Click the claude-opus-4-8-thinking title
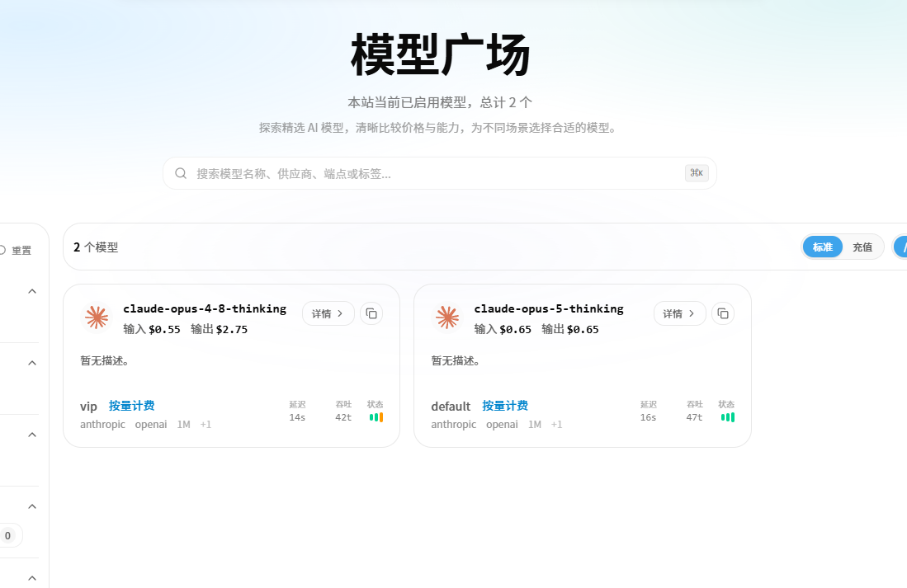The width and height of the screenshot is (907, 588). 205,308
